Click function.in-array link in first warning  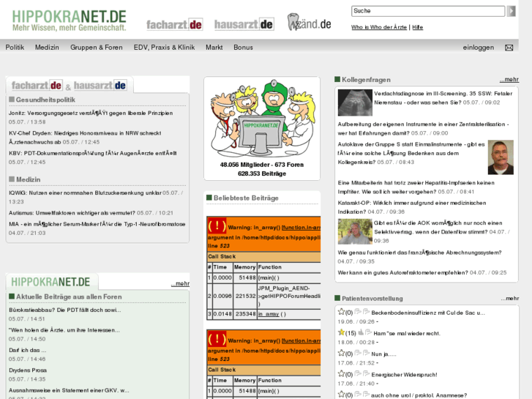(x=301, y=228)
